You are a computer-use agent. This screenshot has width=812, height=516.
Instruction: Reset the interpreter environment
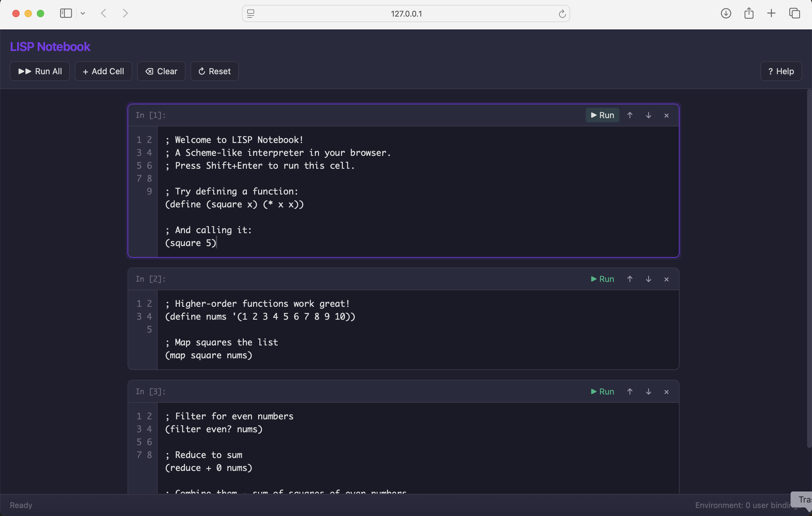point(214,71)
